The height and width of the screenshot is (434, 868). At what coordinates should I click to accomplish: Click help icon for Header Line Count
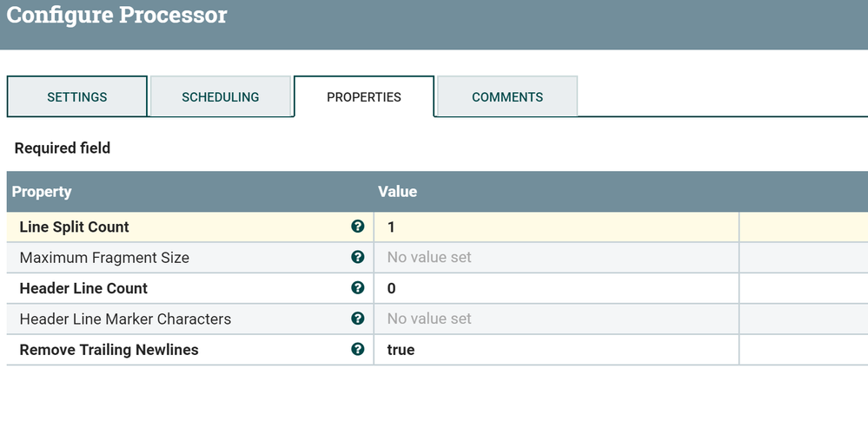click(x=357, y=288)
